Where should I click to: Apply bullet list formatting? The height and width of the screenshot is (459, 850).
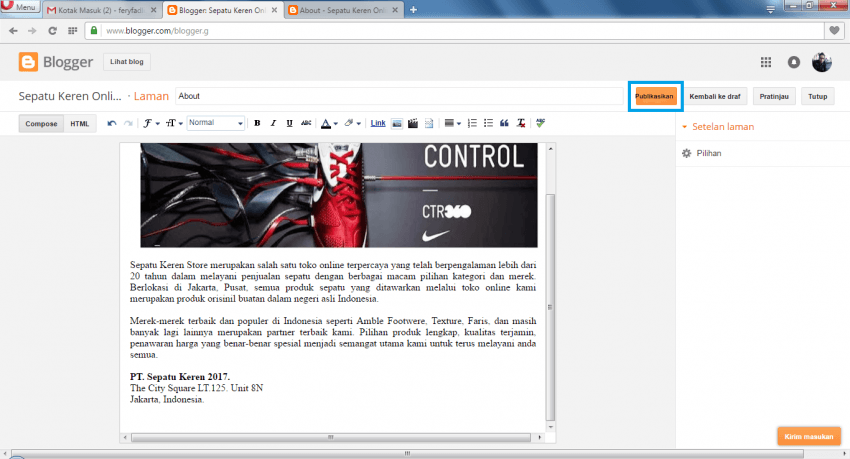coord(488,123)
